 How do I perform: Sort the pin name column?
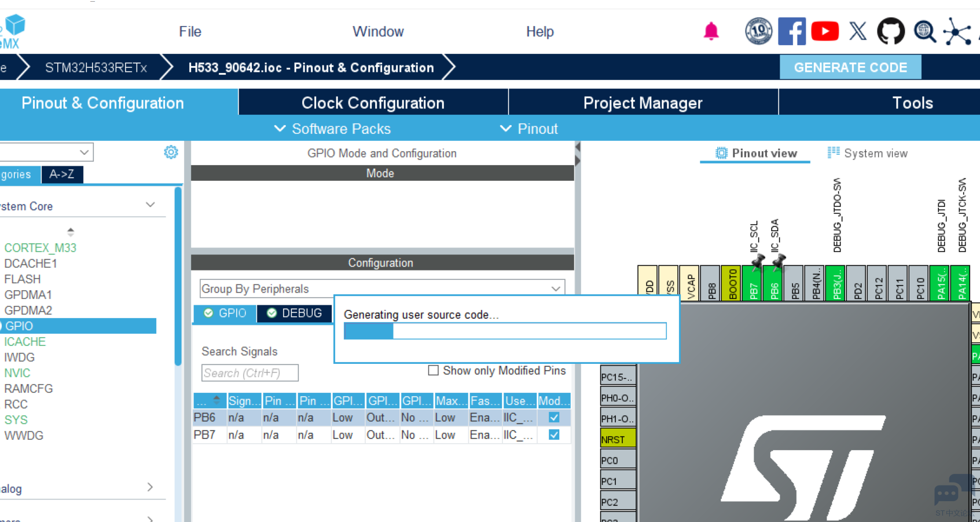tap(209, 400)
